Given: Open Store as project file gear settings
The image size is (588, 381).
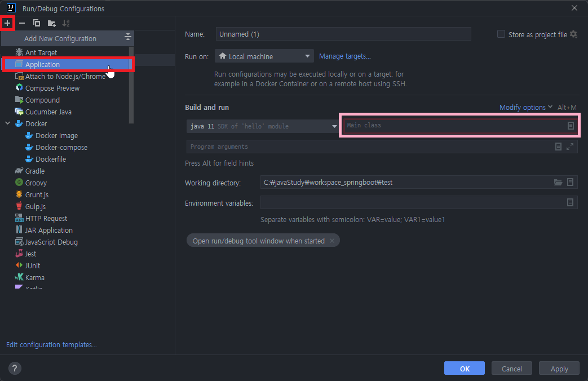Looking at the screenshot, I should 573,34.
